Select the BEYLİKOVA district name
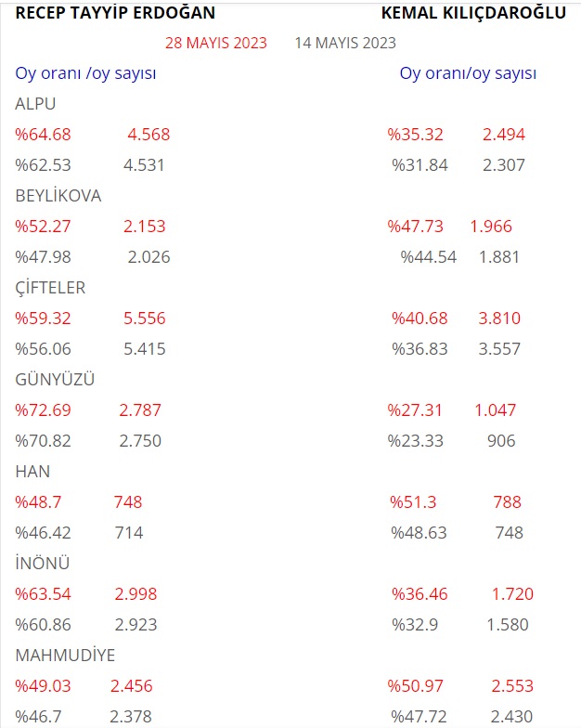Image resolution: width=581 pixels, height=728 pixels. click(58, 195)
